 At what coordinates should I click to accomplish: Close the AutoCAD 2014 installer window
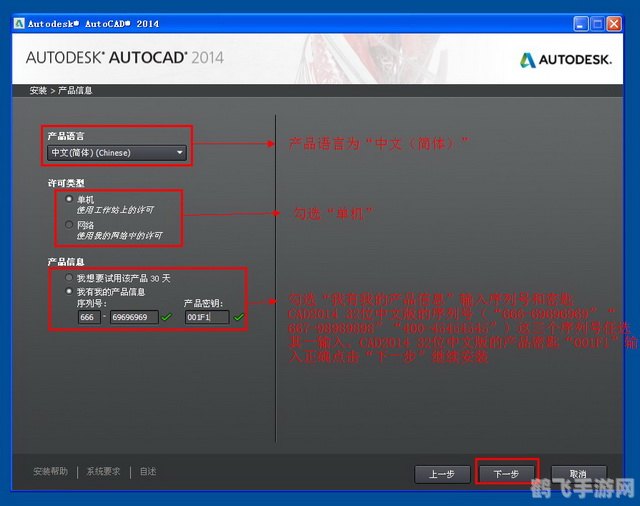[x=614, y=24]
